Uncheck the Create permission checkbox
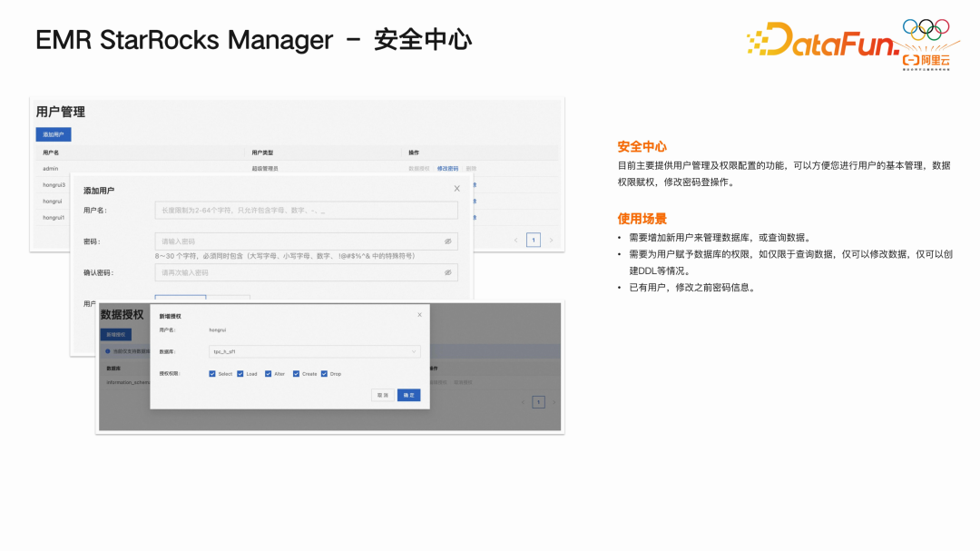The image size is (980, 551). point(296,374)
